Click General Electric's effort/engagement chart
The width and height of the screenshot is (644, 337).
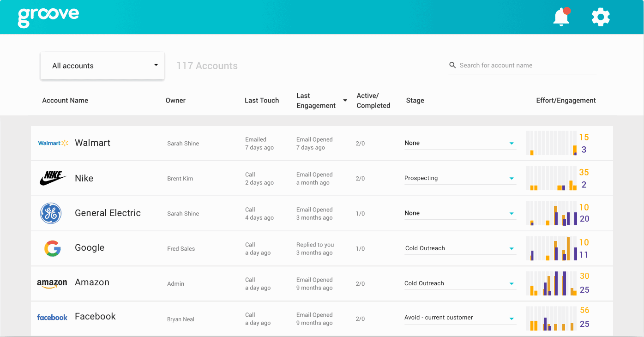tap(552, 213)
